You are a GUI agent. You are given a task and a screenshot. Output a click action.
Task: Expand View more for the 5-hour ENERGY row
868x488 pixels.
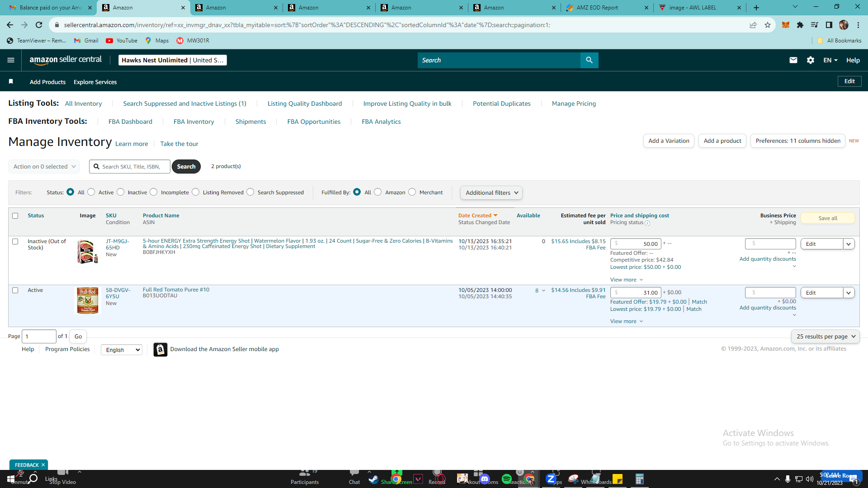click(x=627, y=280)
